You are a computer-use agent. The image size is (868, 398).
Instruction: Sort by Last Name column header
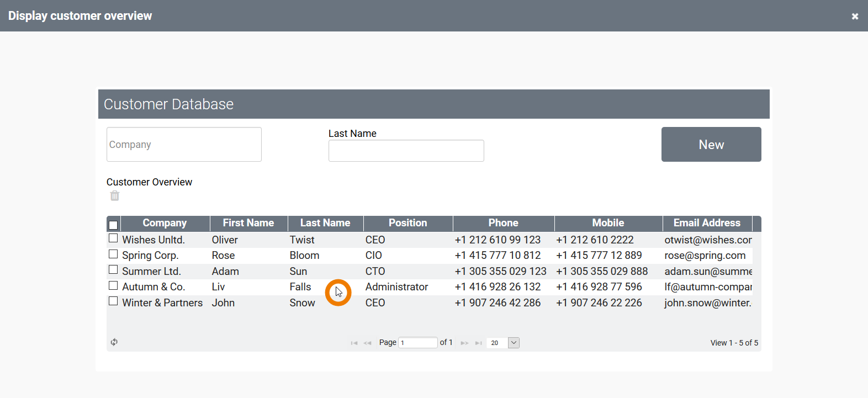point(325,223)
